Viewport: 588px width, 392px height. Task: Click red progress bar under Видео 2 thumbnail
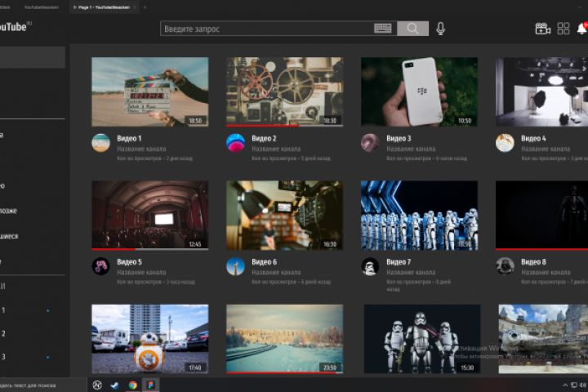coord(262,126)
